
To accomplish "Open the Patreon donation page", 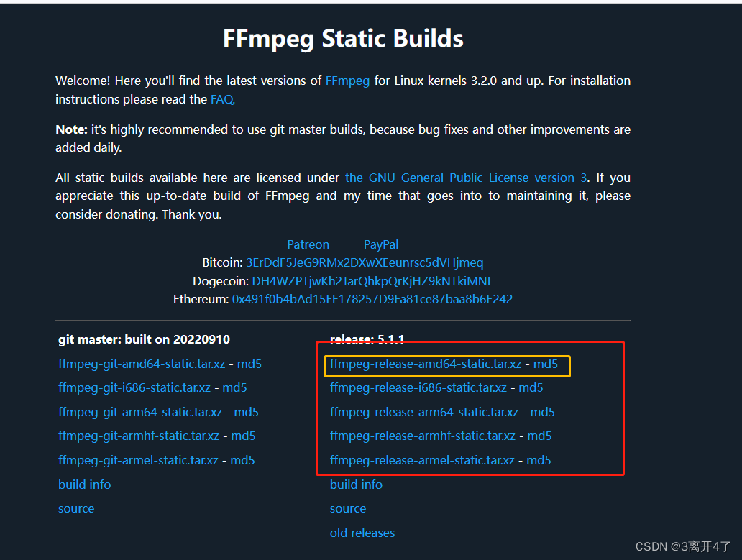I will (308, 244).
